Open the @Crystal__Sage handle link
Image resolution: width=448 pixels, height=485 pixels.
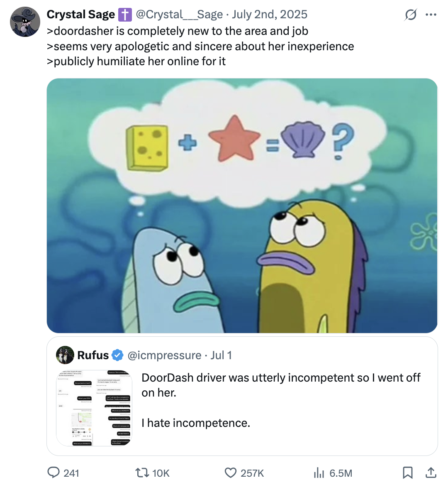point(179,15)
